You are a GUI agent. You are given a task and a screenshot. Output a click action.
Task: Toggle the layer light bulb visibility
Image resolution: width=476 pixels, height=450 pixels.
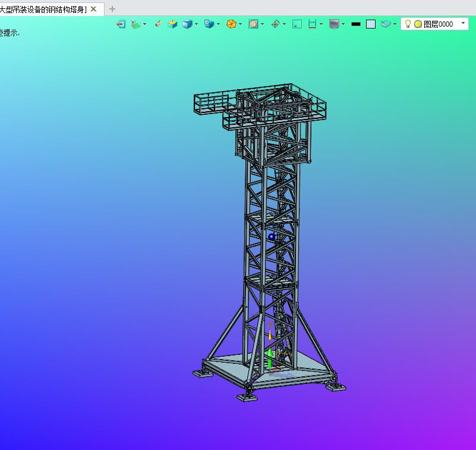point(408,24)
